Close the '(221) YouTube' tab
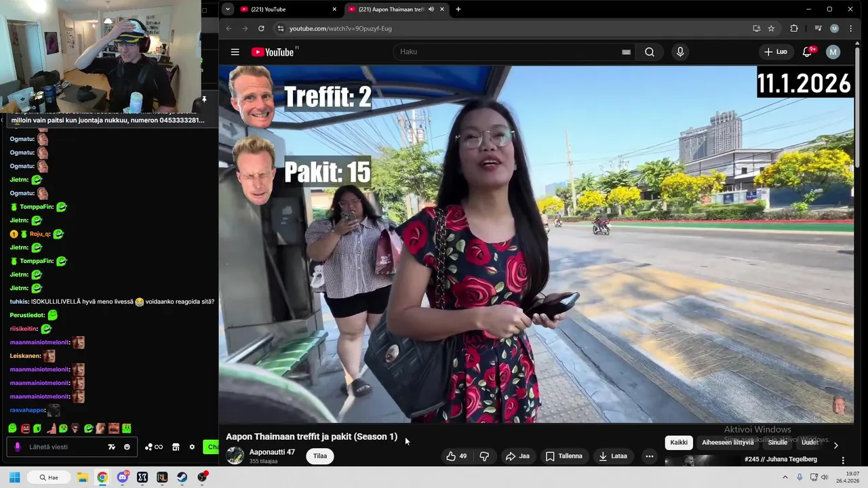The width and height of the screenshot is (868, 488). pyautogui.click(x=334, y=9)
